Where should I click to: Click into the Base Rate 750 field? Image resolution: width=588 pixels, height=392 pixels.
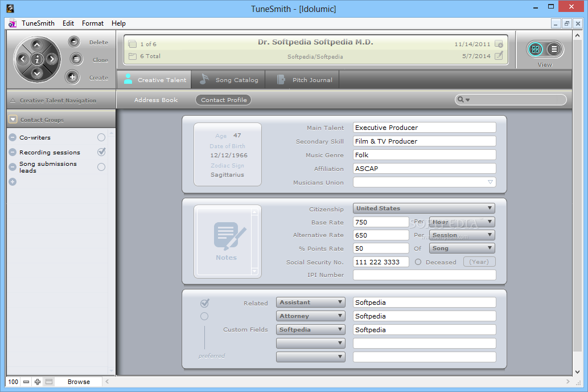pos(381,222)
